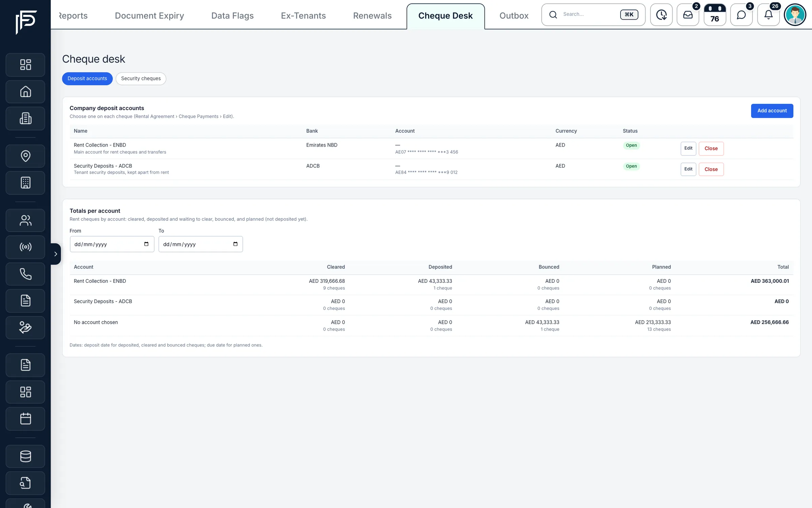Viewport: 812px width, 508px height.
Task: Open the To date calendar picker icon
Action: [x=235, y=244]
